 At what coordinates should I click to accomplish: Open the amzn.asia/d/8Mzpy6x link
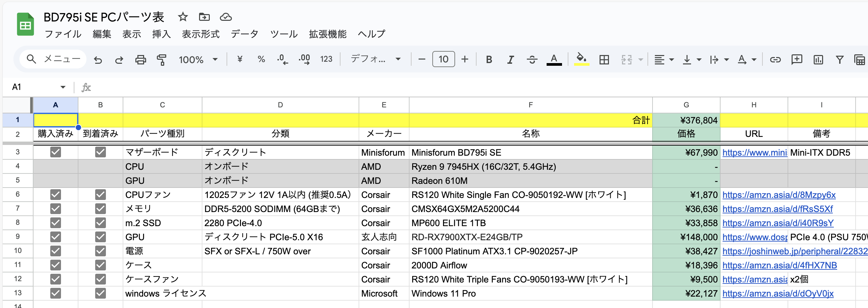click(x=779, y=195)
